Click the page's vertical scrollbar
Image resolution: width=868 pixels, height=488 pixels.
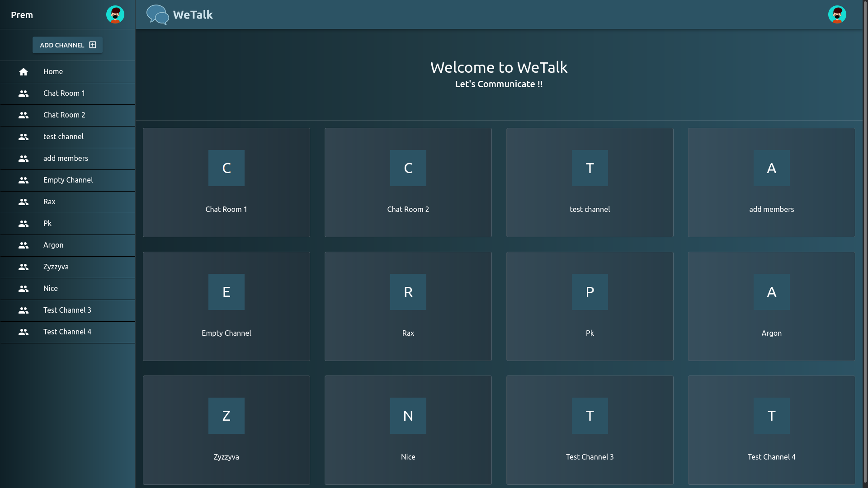click(865, 244)
